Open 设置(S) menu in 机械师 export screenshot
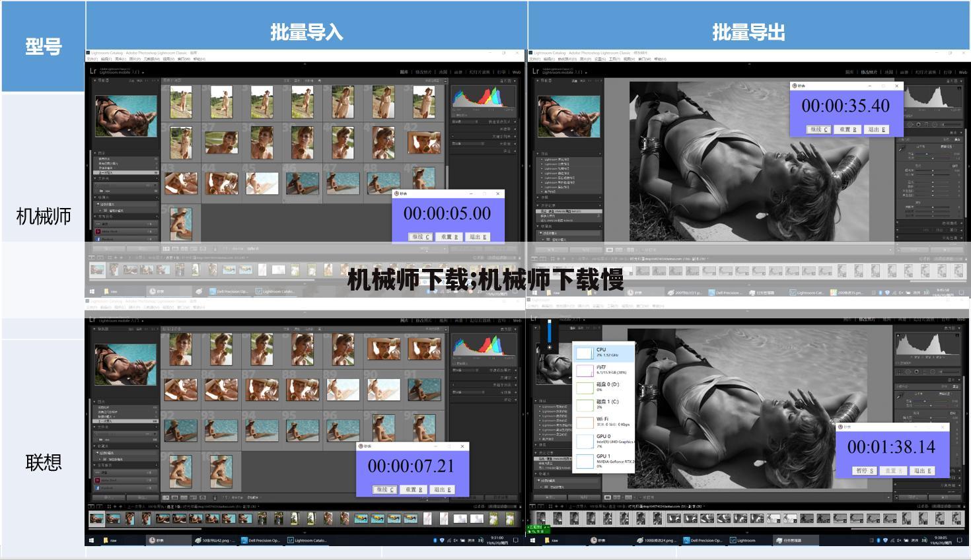 [x=600, y=59]
